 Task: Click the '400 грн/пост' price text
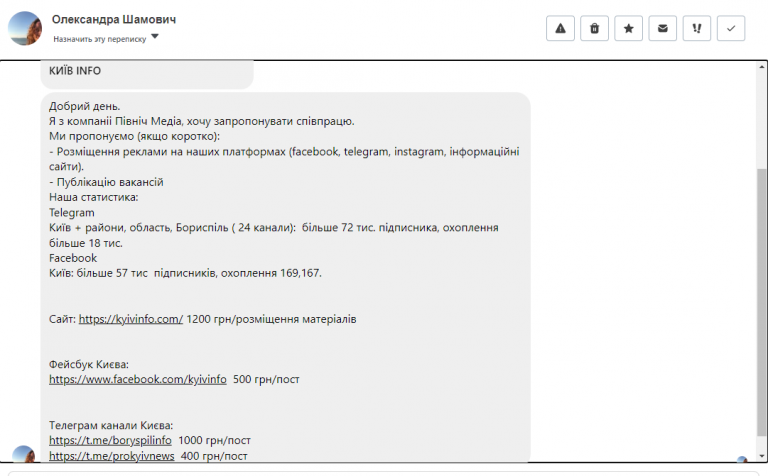214,456
